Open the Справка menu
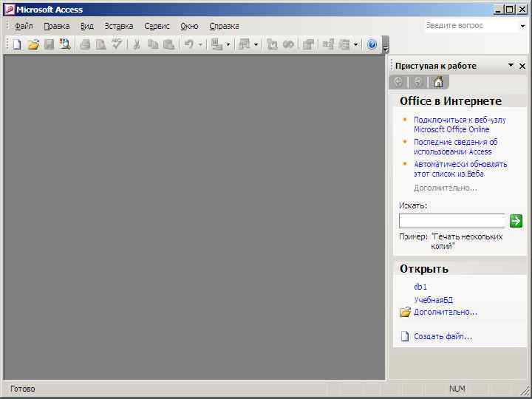This screenshot has height=399, width=532. [x=224, y=26]
